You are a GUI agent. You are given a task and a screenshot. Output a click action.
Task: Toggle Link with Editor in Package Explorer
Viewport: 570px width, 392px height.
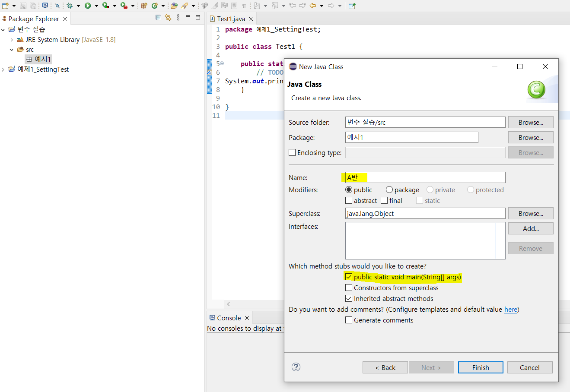click(x=168, y=18)
